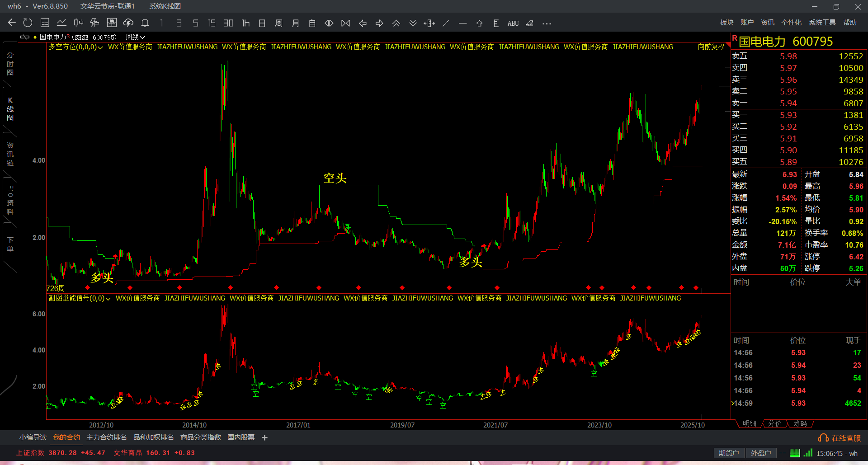The width and height of the screenshot is (868, 465).
Task: Move chart right with hollow right arrow
Action: [379, 23]
